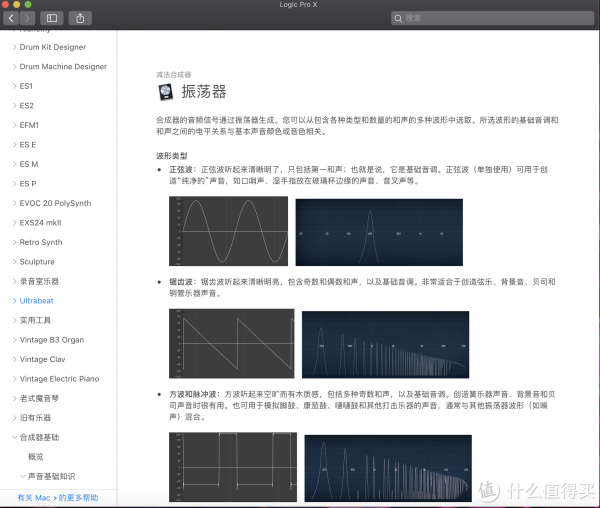Click the Logic Pro X window title
The width and height of the screenshot is (600, 508).
(x=298, y=5)
